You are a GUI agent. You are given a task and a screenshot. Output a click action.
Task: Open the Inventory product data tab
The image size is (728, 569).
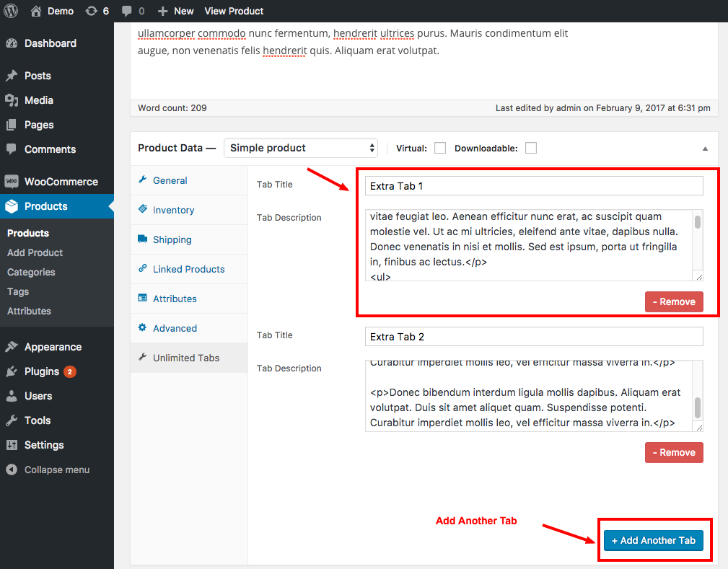tap(189, 211)
